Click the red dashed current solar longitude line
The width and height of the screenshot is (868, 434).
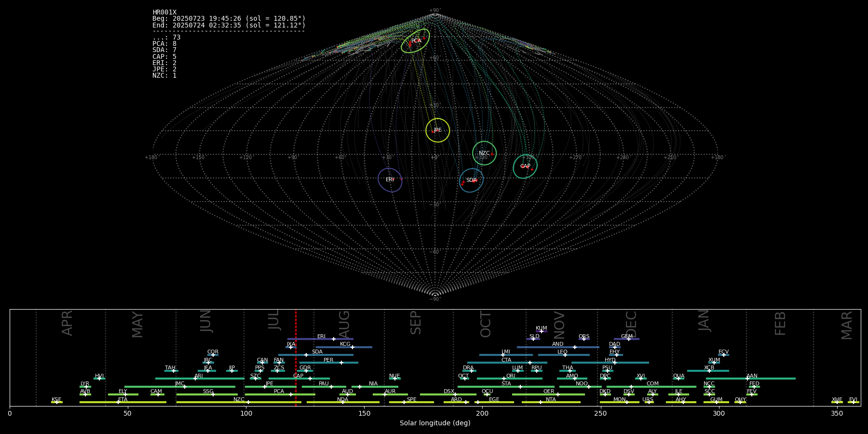pyautogui.click(x=296, y=357)
